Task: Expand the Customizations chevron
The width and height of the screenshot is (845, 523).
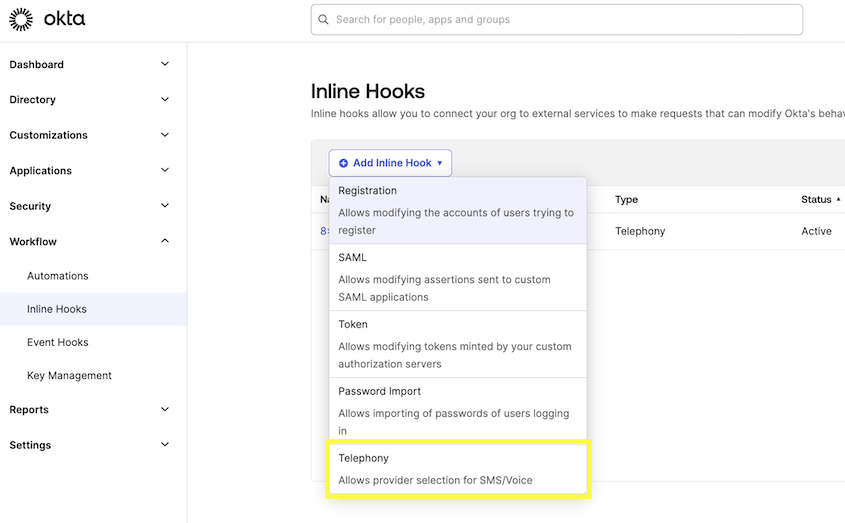Action: pos(165,135)
